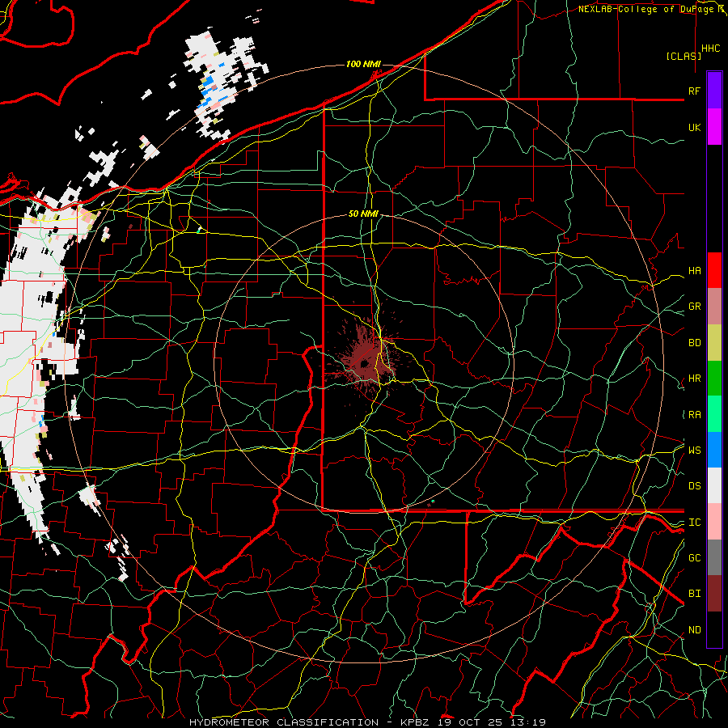Click the [CLAS] label above legend

pos(684,56)
